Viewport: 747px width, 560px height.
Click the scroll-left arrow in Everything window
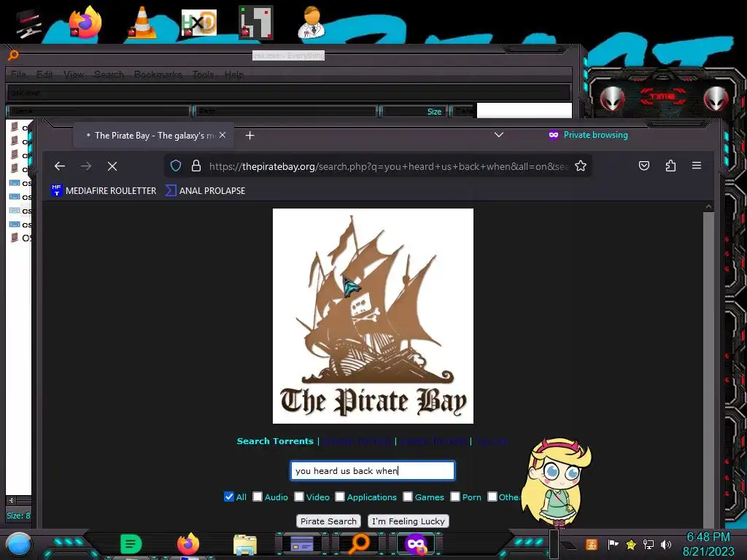coord(12,500)
